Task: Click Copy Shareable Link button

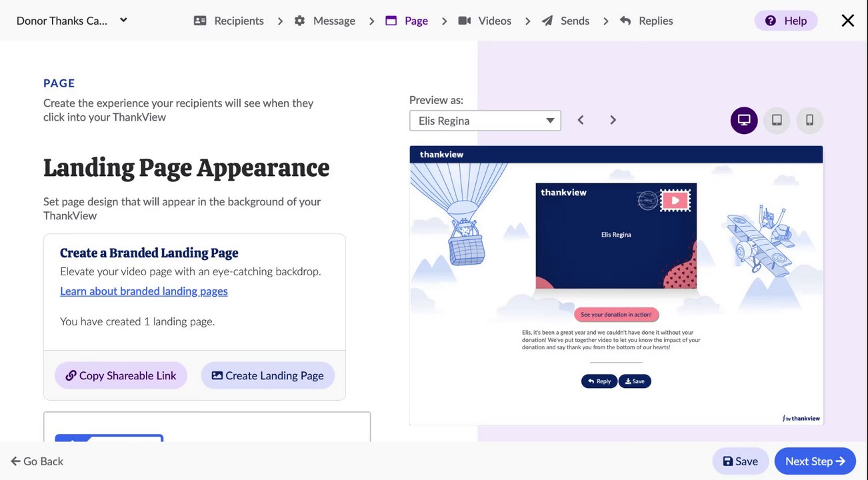Action: [x=121, y=375]
